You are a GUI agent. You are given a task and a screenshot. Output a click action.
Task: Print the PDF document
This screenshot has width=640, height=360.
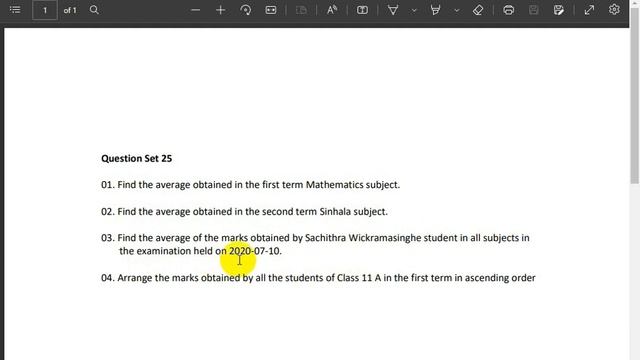click(x=509, y=10)
